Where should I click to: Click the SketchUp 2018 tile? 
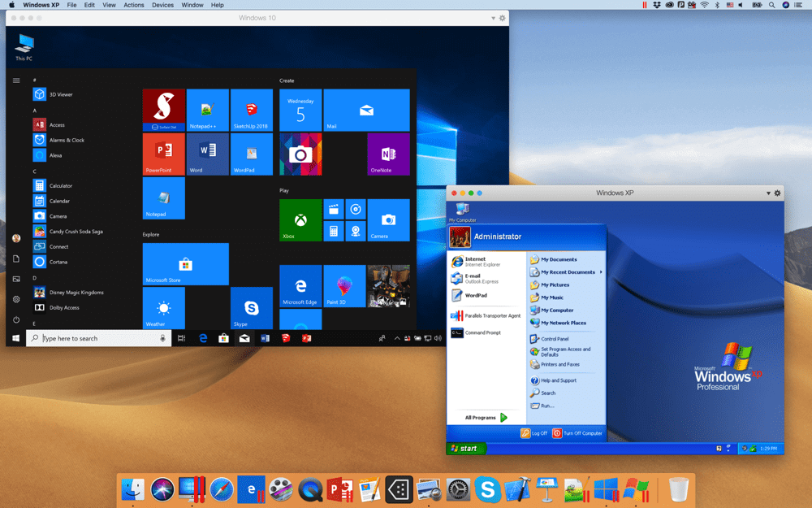pyautogui.click(x=252, y=111)
